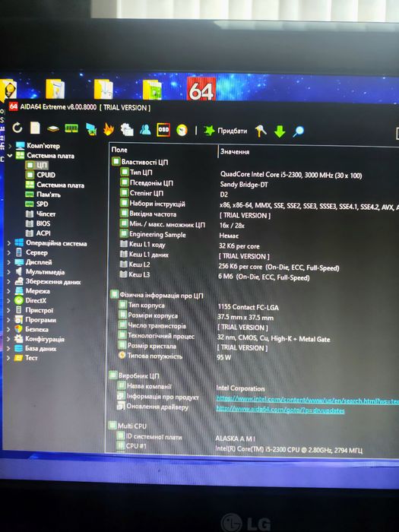Click the round clock toolbar icon
This screenshot has width=399, height=532.
point(182,130)
